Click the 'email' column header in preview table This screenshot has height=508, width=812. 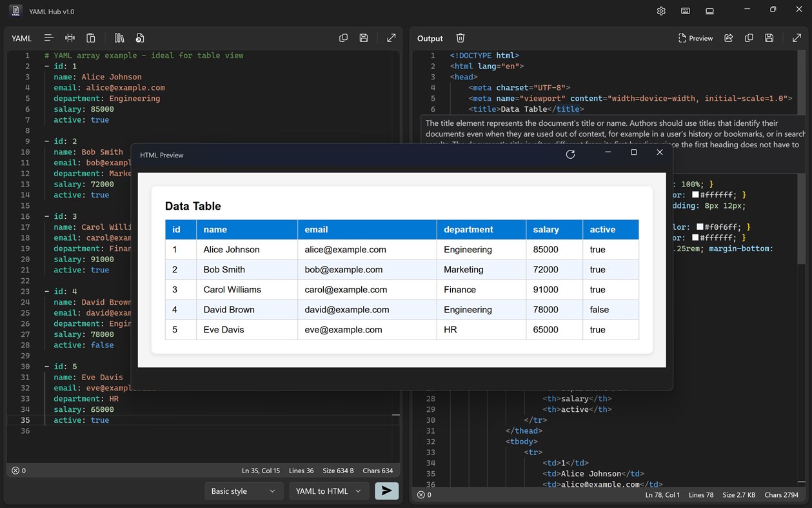(x=367, y=230)
